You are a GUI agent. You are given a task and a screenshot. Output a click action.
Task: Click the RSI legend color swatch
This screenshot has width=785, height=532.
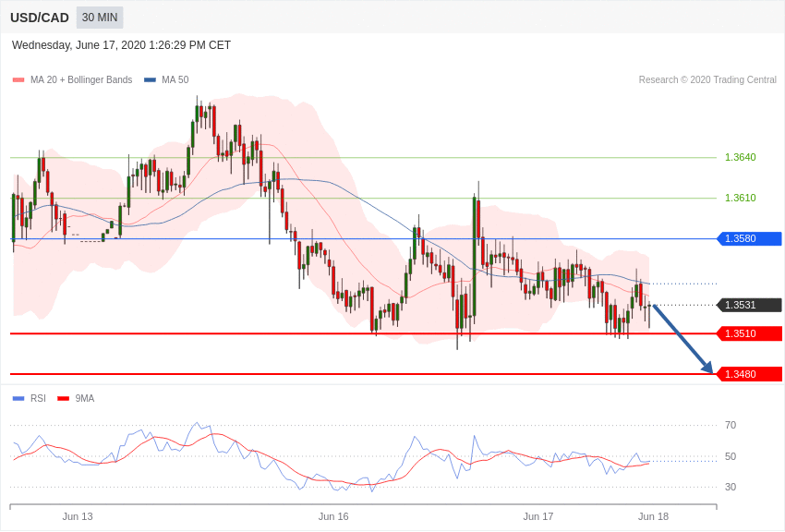pyautogui.click(x=18, y=398)
